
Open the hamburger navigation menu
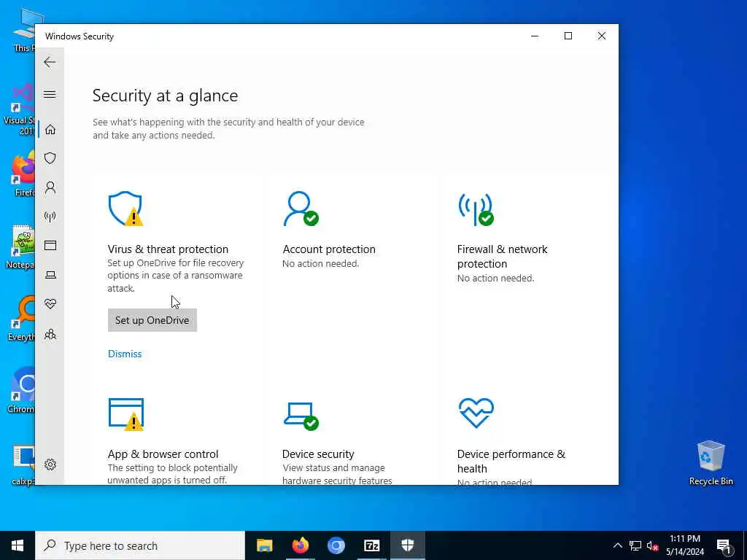click(50, 94)
